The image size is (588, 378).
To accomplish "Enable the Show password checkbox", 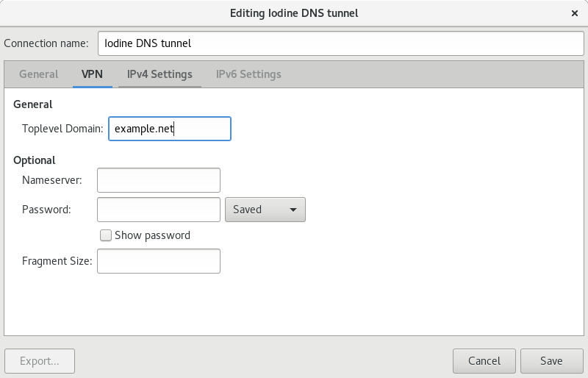I will 106,235.
